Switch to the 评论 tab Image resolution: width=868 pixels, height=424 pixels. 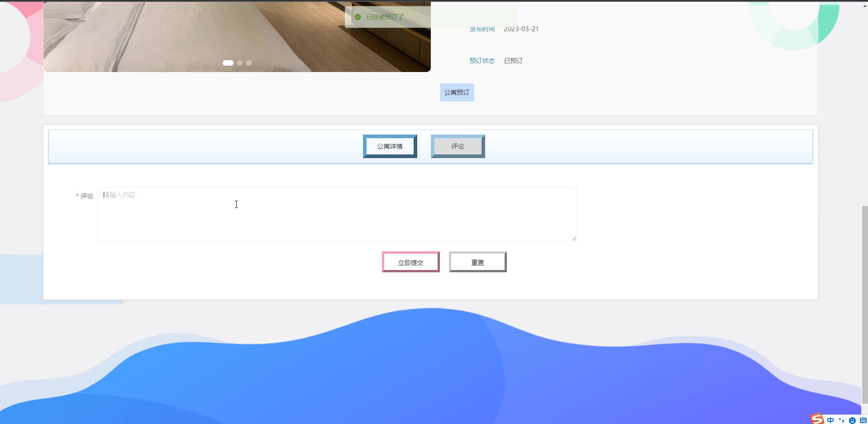click(458, 146)
